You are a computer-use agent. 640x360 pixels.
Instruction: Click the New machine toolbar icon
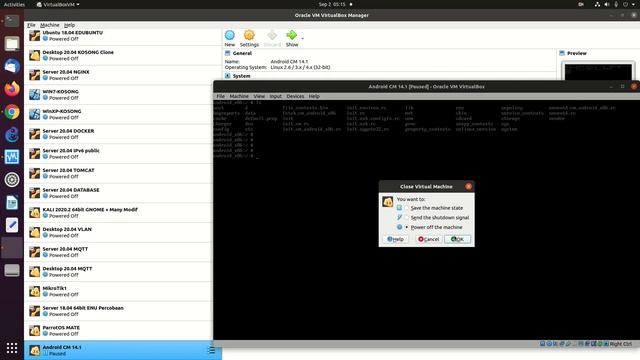coord(230,36)
